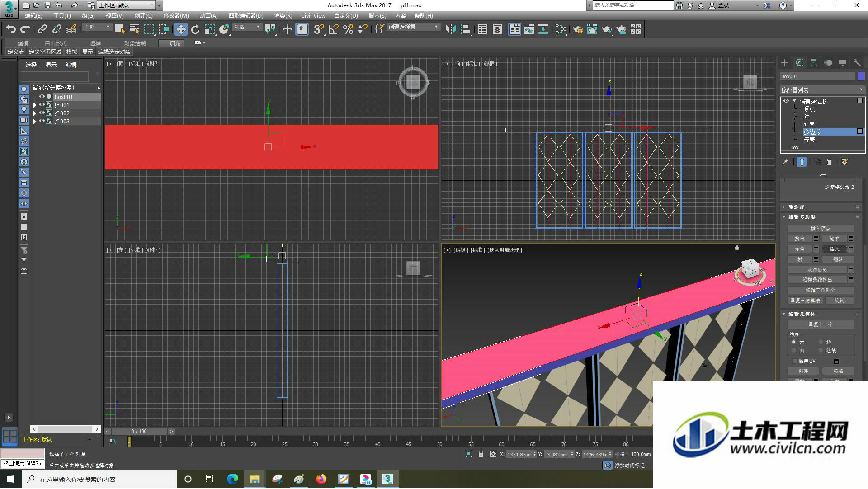Open Schematic View icon
Viewport: 868px width, 489px height.
(x=543, y=29)
